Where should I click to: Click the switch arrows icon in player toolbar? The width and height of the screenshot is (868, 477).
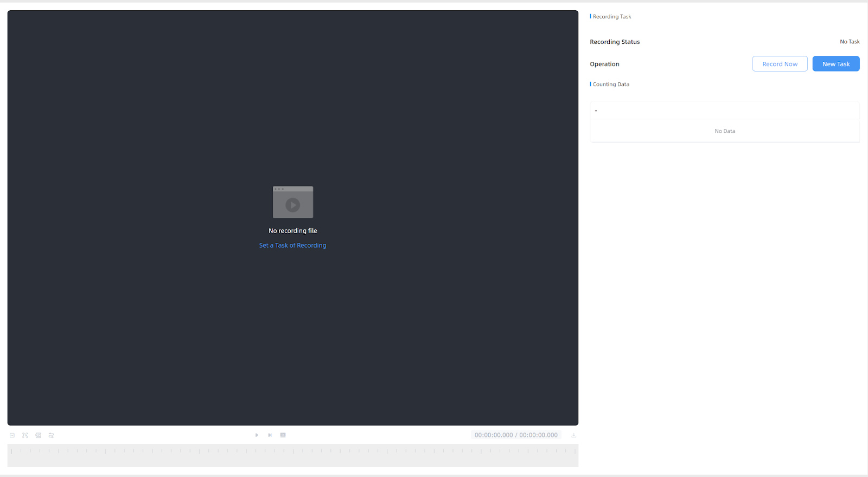point(52,435)
